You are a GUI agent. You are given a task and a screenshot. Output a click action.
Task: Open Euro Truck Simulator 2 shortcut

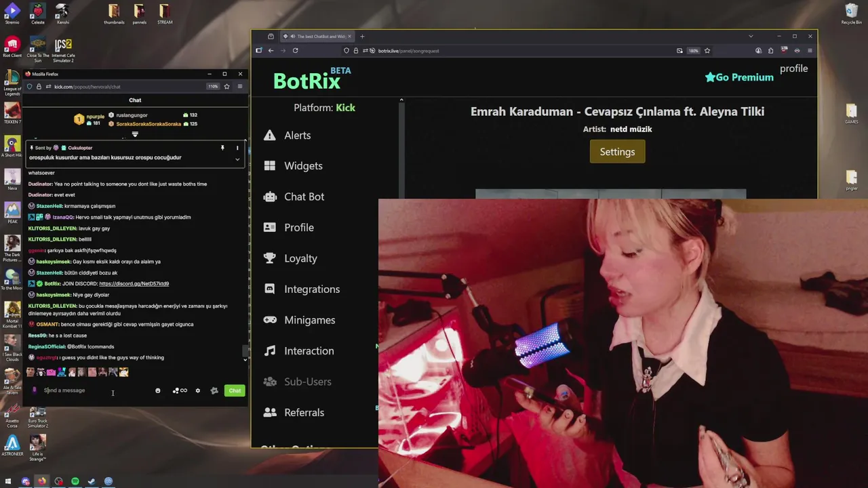pos(38,418)
